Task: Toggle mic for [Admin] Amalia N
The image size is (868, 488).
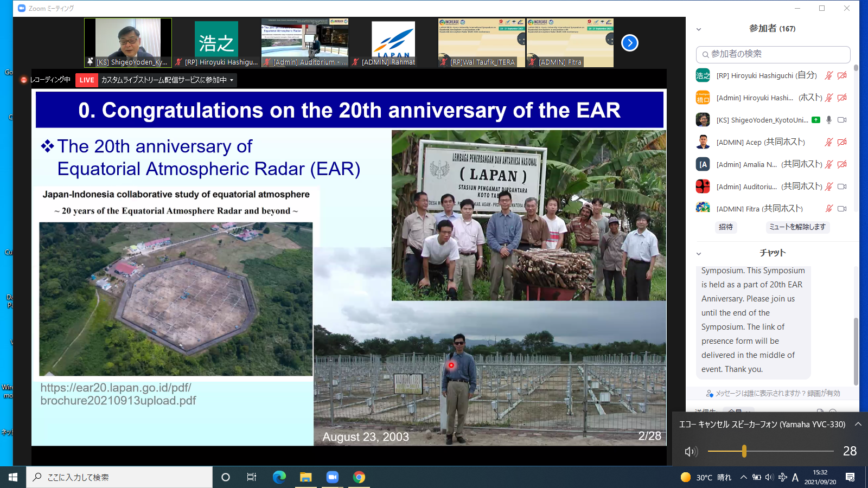Action: tap(829, 164)
